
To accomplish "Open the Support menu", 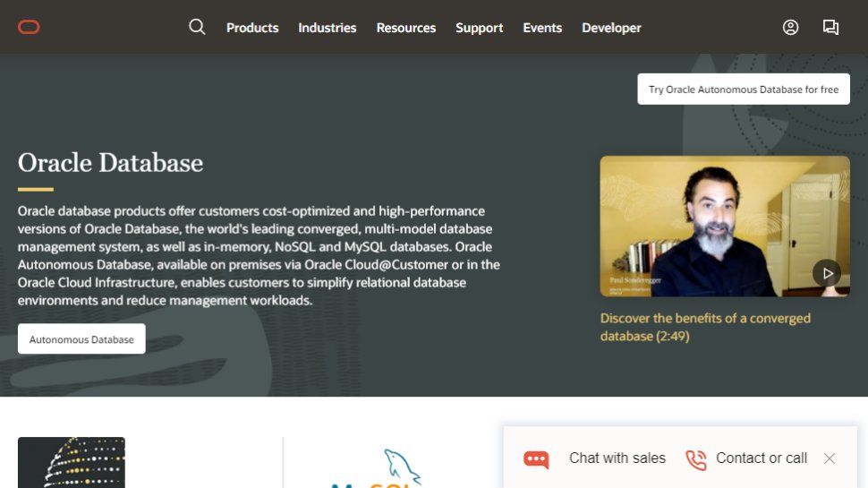I will click(480, 28).
